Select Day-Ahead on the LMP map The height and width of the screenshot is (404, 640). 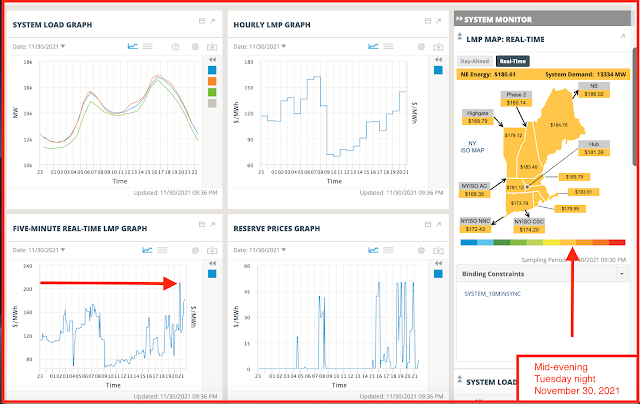[x=475, y=61]
